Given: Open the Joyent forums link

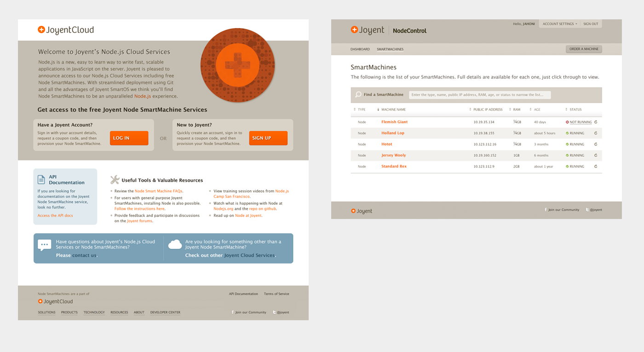Looking at the screenshot, I should (x=139, y=221).
